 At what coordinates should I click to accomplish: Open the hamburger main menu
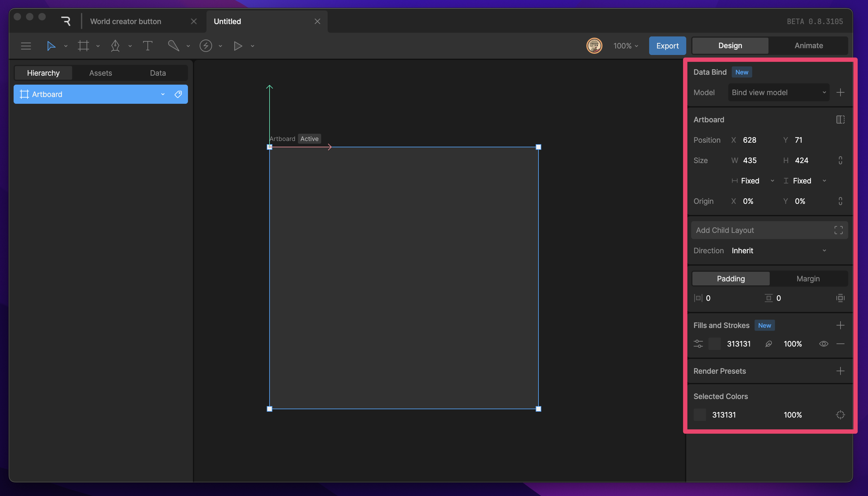coord(26,46)
